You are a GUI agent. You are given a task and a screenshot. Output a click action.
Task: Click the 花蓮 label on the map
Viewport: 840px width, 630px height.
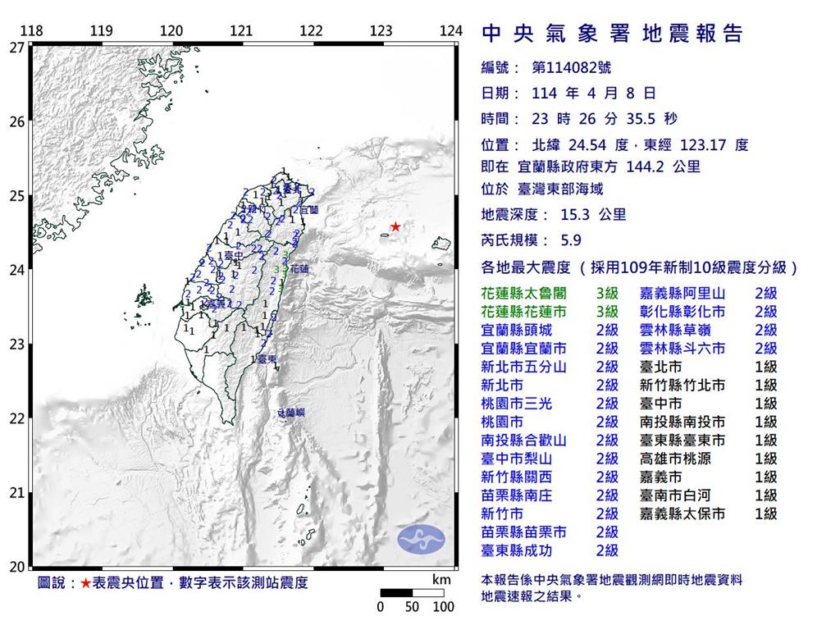point(299,269)
